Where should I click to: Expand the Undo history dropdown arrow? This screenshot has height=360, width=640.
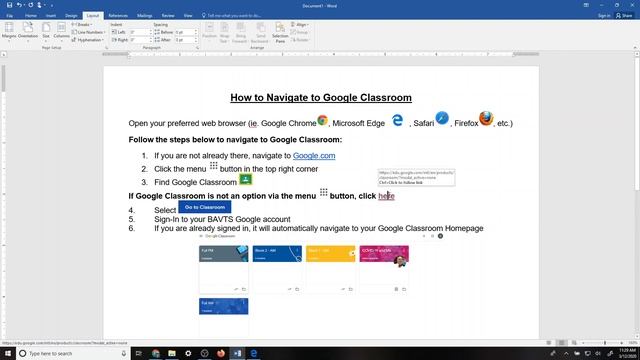point(24,5)
